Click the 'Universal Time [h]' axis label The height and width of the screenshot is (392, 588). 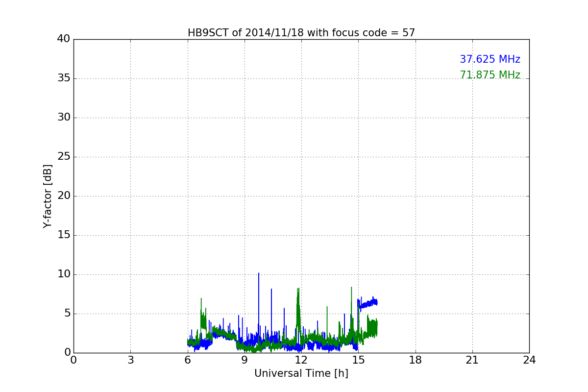301,373
